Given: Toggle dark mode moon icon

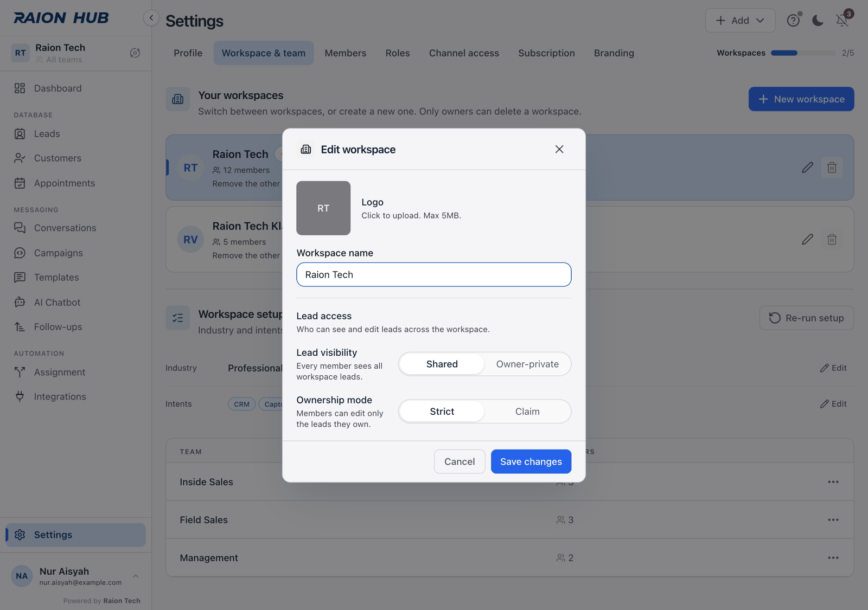Looking at the screenshot, I should coord(818,21).
